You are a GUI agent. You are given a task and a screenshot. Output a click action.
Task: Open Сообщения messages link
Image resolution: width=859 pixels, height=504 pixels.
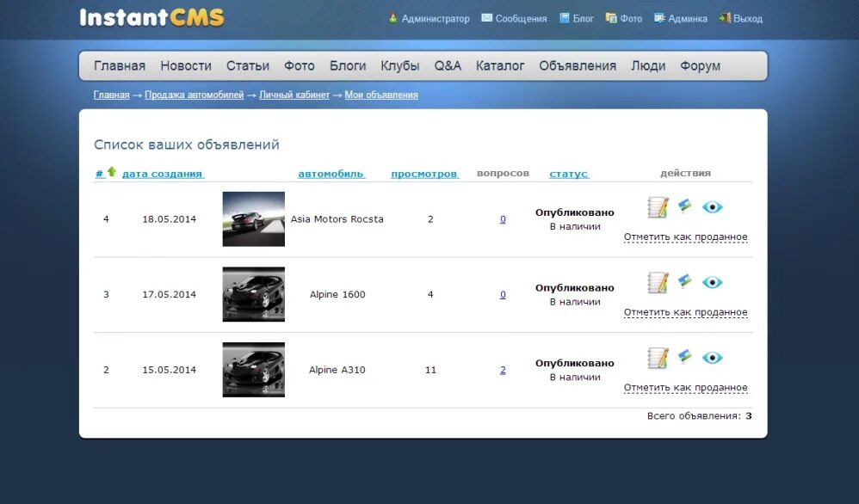(x=521, y=19)
